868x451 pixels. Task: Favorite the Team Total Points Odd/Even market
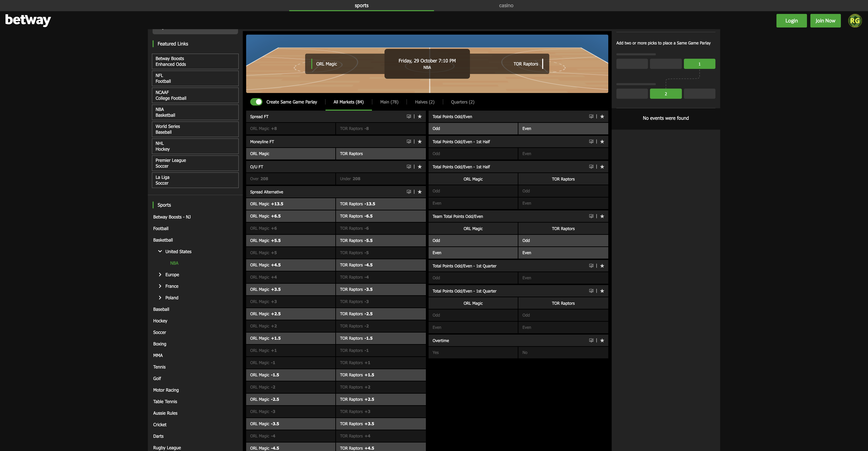602,217
